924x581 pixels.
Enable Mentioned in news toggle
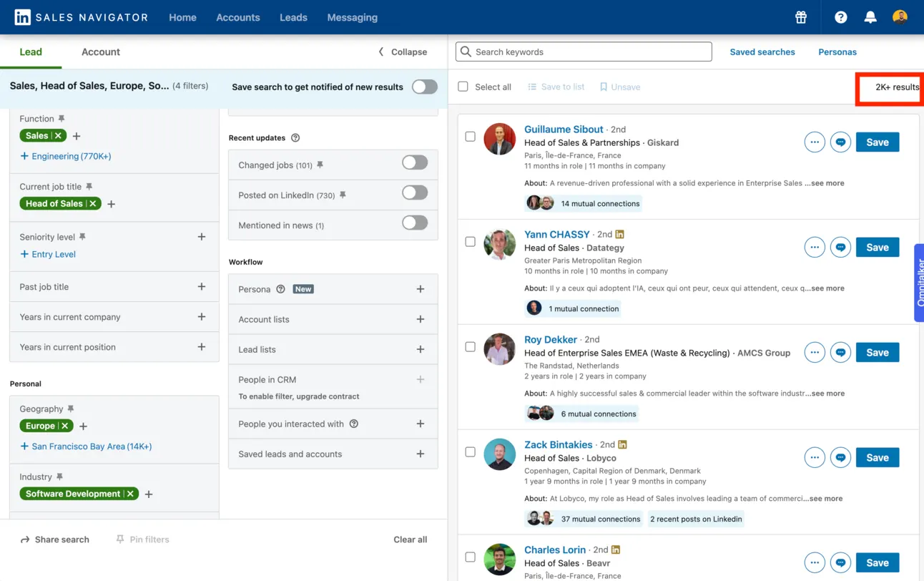pos(415,223)
